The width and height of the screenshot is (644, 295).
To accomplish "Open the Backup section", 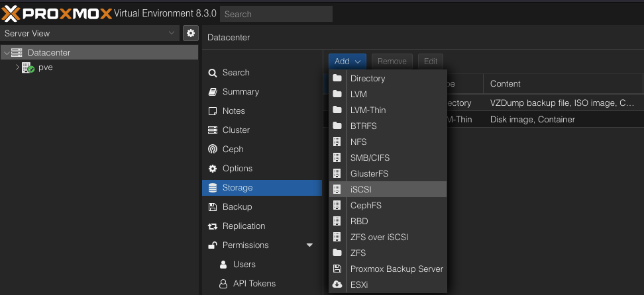I will click(262, 207).
